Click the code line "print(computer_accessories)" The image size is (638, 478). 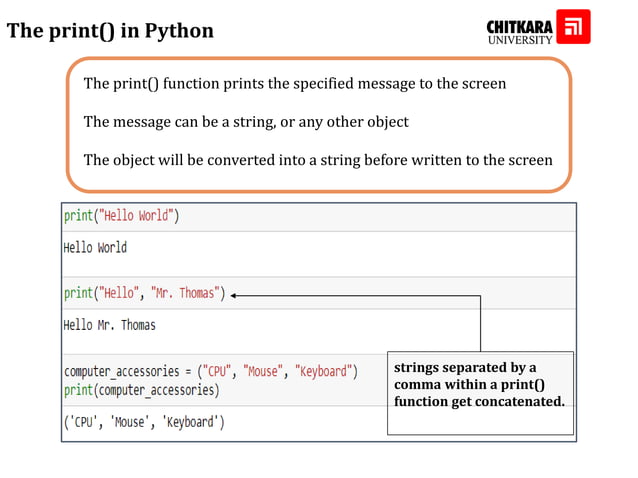(142, 390)
